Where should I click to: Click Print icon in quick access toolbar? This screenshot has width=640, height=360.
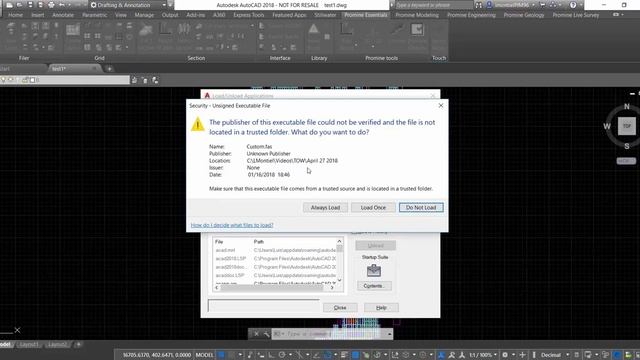pos(51,5)
